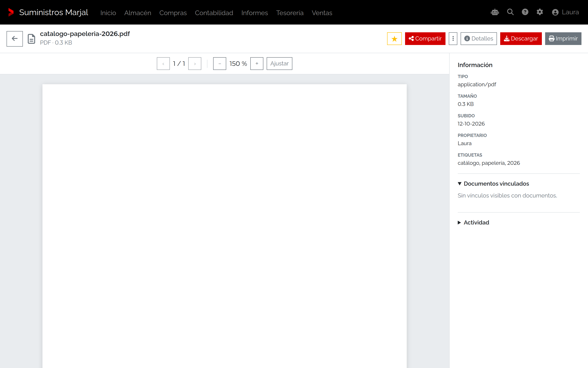Zoom in with the plus button
This screenshot has height=368, width=588.
(257, 64)
